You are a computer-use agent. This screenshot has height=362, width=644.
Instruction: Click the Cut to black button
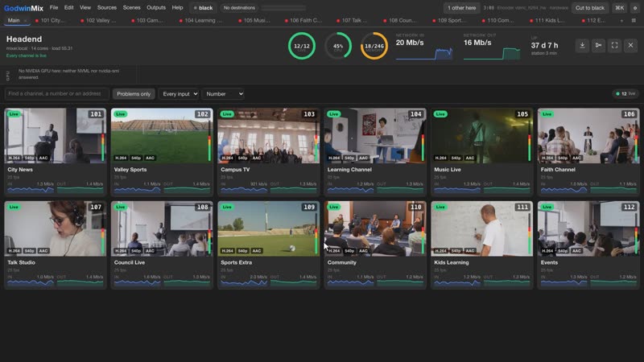click(x=590, y=8)
